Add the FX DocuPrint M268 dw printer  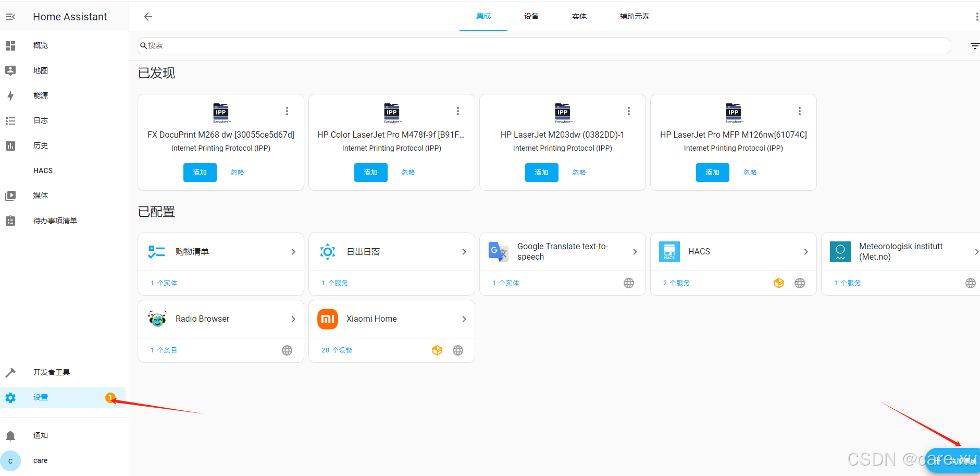[x=200, y=173]
